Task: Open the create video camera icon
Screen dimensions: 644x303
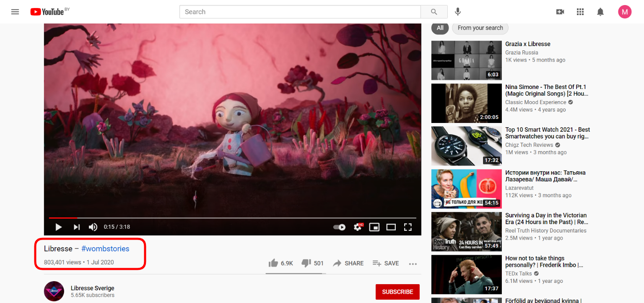Action: (560, 12)
